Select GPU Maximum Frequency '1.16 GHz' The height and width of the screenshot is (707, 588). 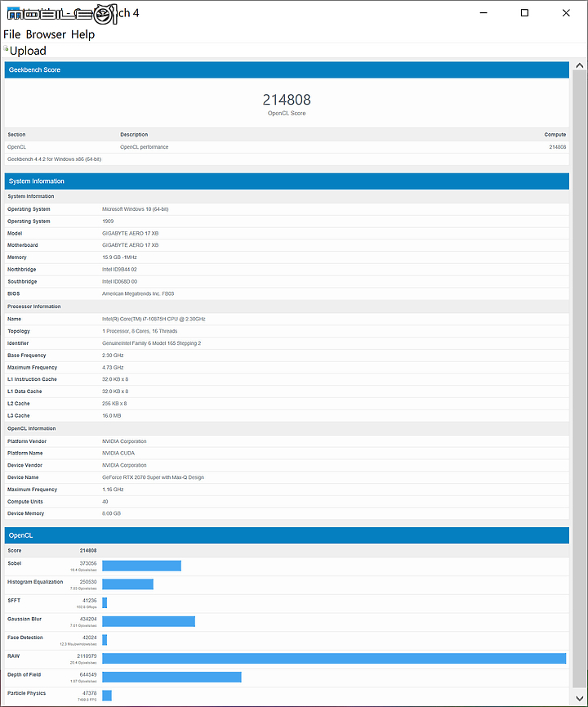[113, 490]
